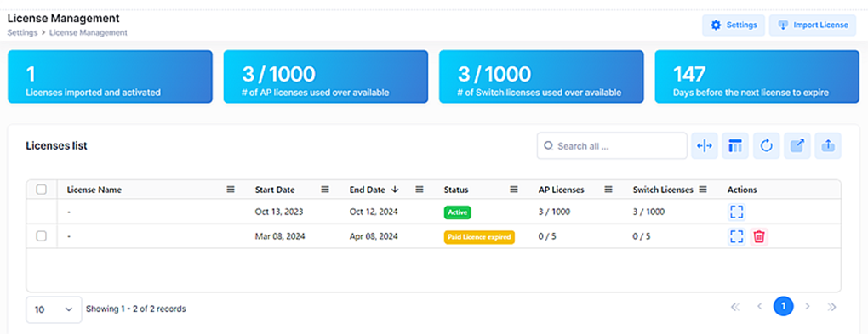Sort by End Date column header
This screenshot has width=868, height=334.
click(367, 190)
